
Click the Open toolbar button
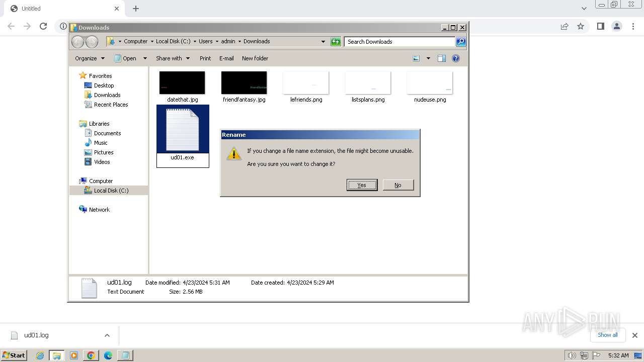click(x=125, y=58)
